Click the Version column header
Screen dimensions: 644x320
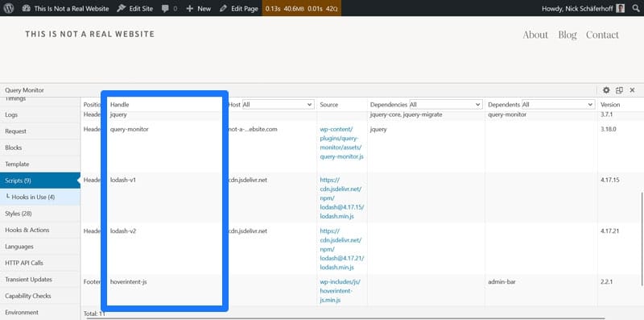(x=610, y=105)
